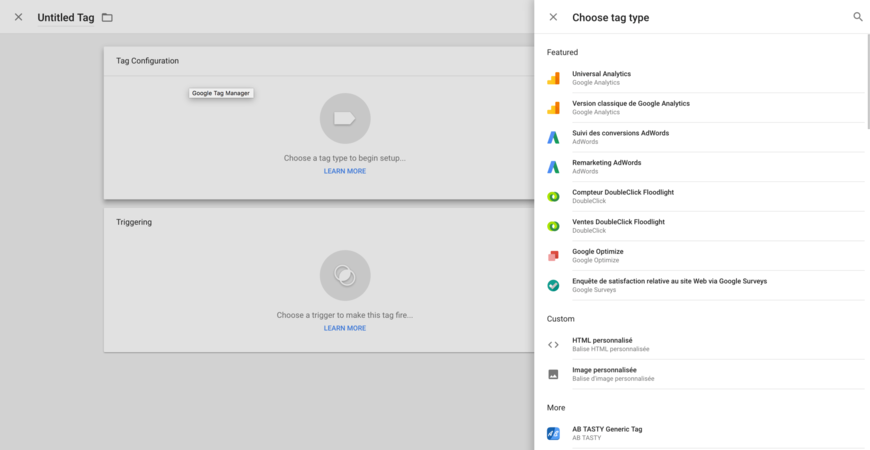Select the Universal Analytics tag icon

[x=553, y=78]
